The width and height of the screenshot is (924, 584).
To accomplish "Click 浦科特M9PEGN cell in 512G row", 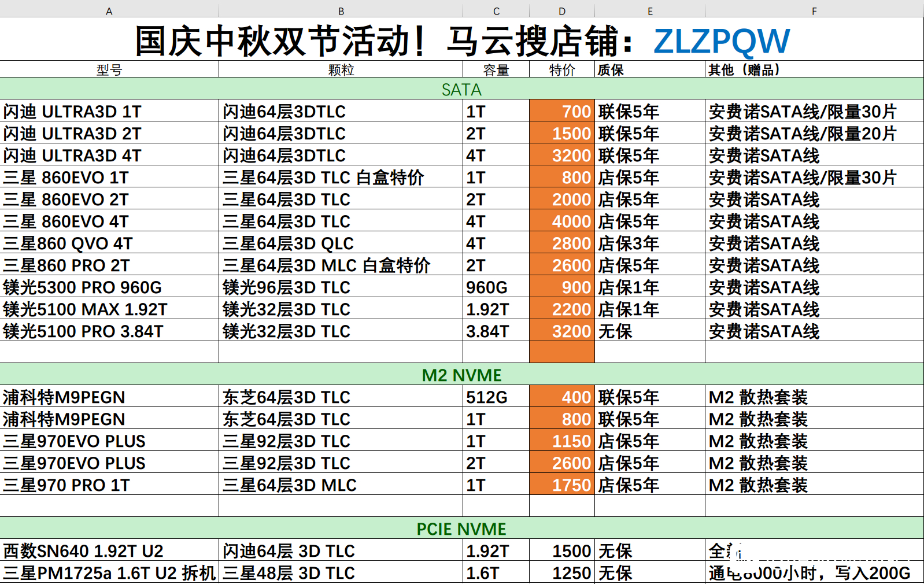I will [x=109, y=397].
